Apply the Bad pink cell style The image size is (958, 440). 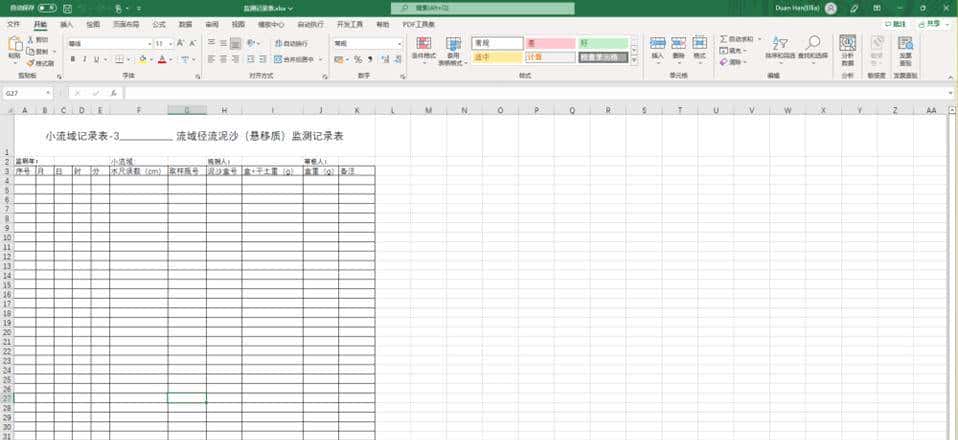tap(550, 43)
